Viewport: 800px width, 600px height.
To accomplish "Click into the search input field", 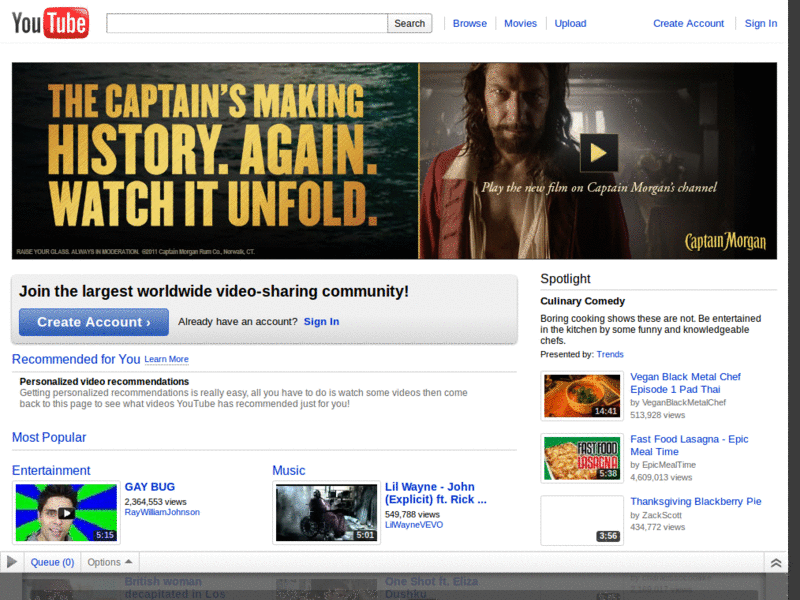I will 247,23.
